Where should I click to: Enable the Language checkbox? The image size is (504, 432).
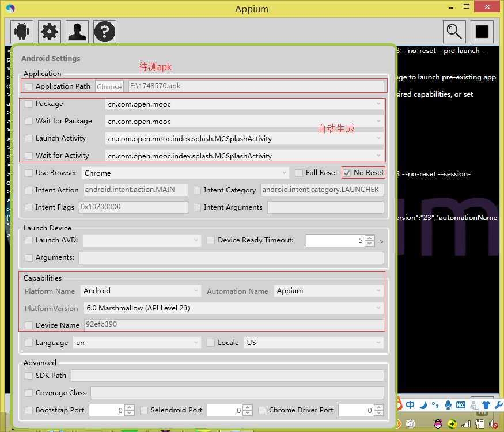pyautogui.click(x=29, y=343)
